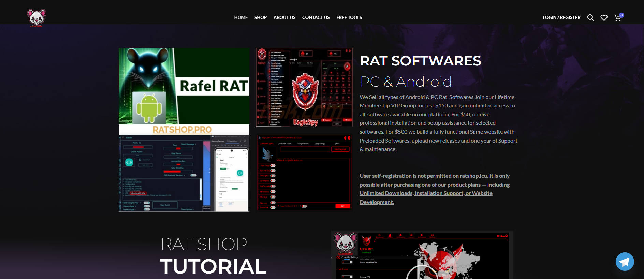Open the EagleSpy screenshot thumbnail

304,87
